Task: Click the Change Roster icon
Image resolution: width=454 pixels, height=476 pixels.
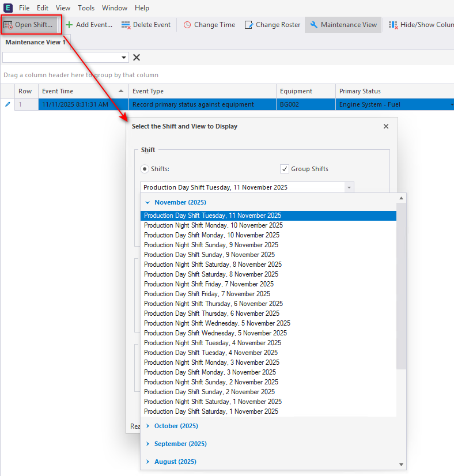Action: (x=249, y=25)
